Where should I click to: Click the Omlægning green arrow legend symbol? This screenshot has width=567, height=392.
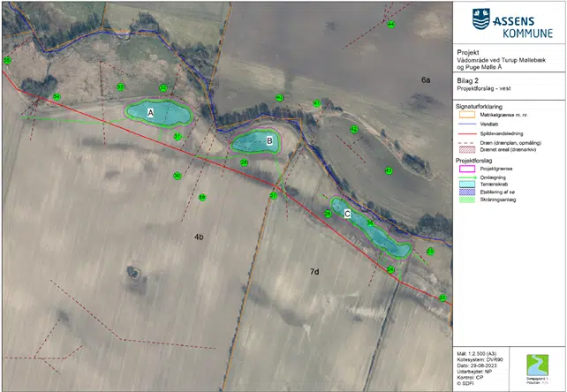point(467,177)
